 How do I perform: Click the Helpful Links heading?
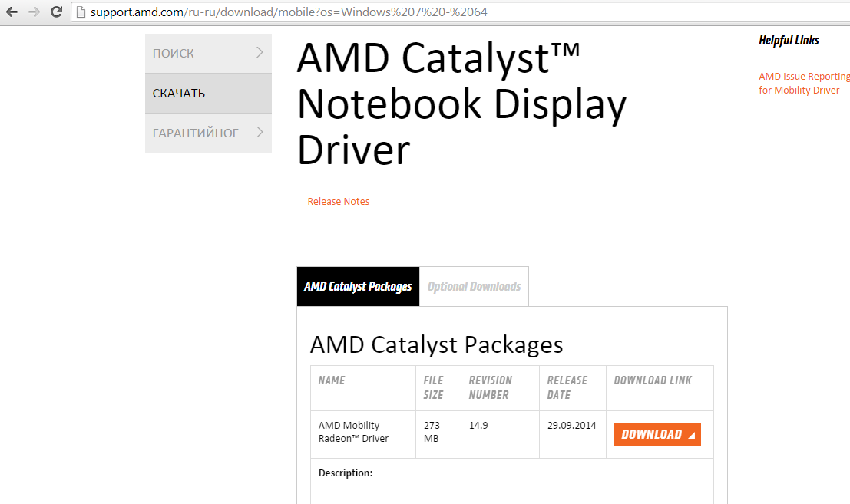[789, 41]
